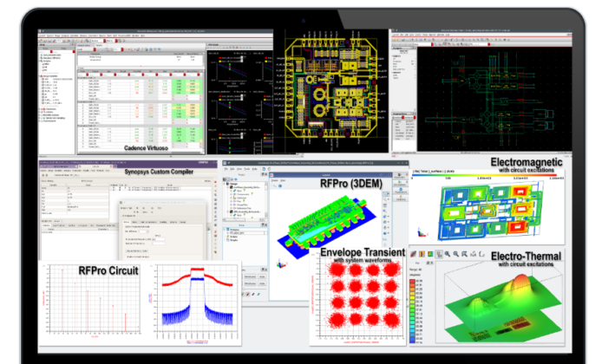Open the View menu in RFPro window
The height and width of the screenshot is (364, 595).
click(239, 169)
